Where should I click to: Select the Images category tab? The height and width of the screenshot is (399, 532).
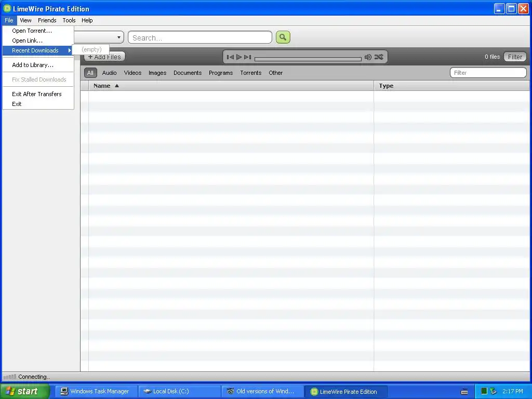point(157,73)
